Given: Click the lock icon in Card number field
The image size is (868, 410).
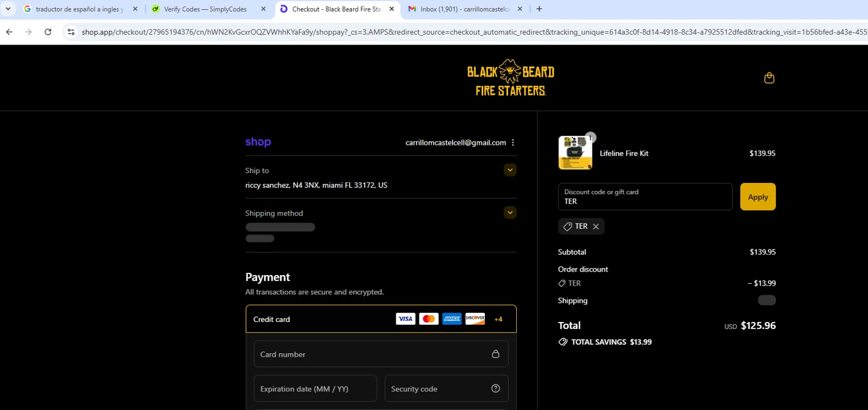Looking at the screenshot, I should (x=495, y=354).
